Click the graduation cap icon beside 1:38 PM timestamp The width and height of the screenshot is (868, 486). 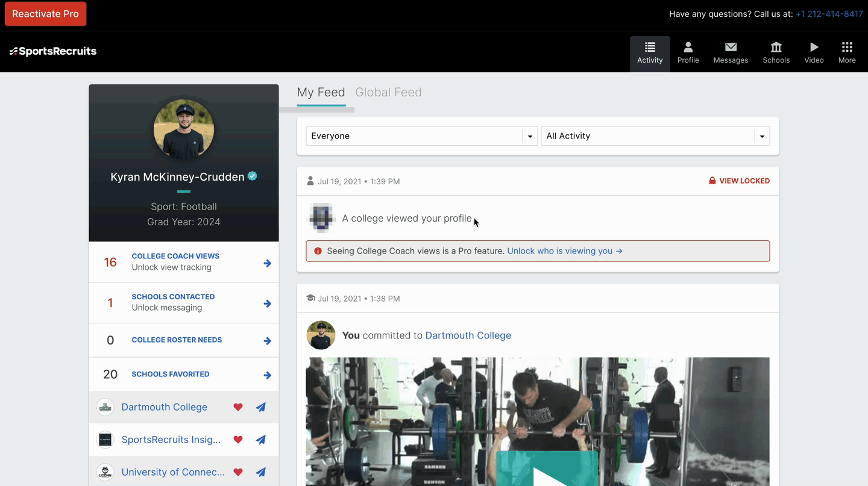tap(310, 298)
